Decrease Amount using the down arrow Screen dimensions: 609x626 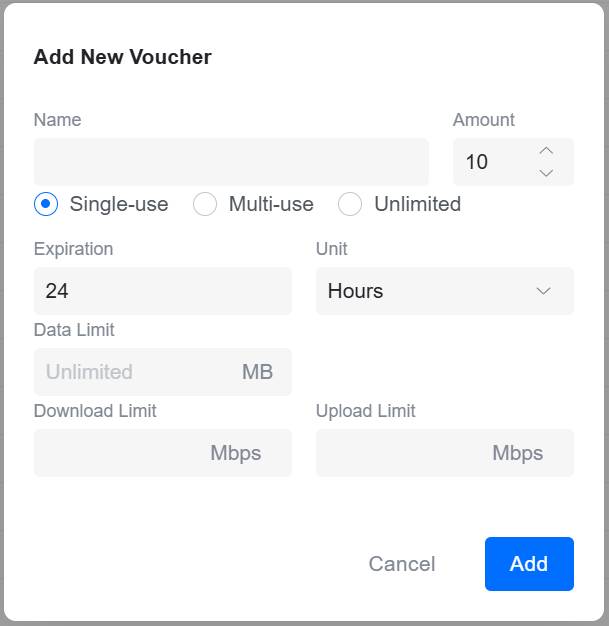545,173
